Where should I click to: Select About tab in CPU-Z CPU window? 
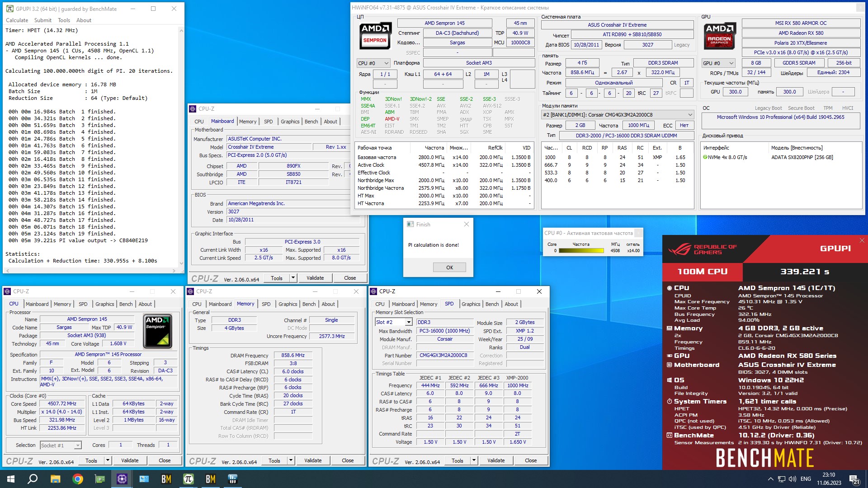click(145, 304)
